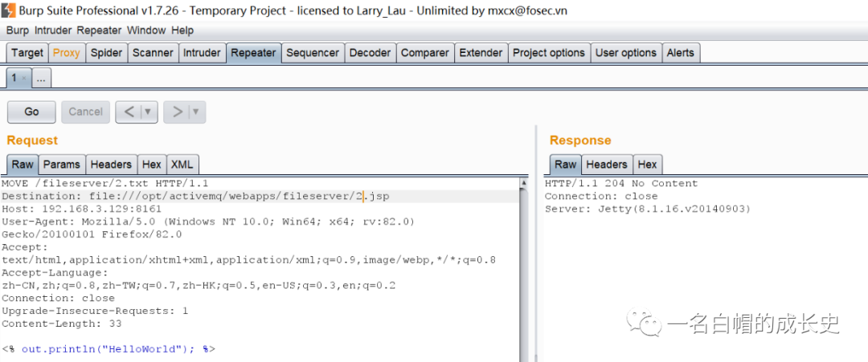Select the Response Raw tab
868x362 pixels.
(x=565, y=164)
